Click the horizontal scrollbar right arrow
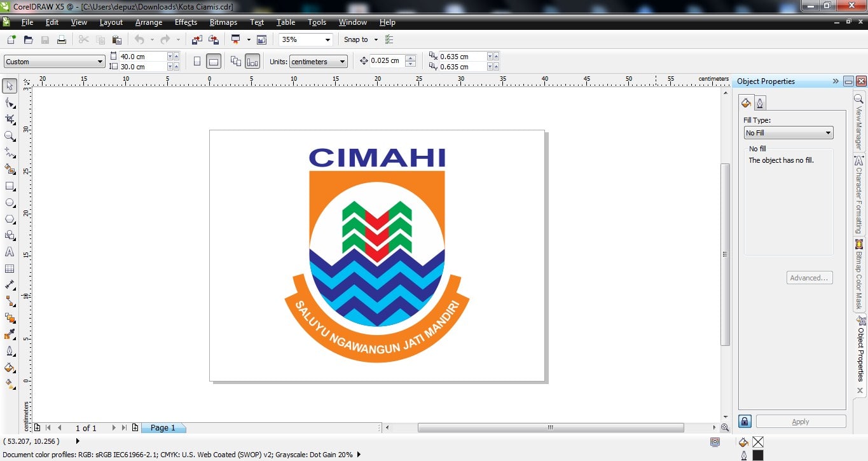This screenshot has height=461, width=868. pos(714,428)
